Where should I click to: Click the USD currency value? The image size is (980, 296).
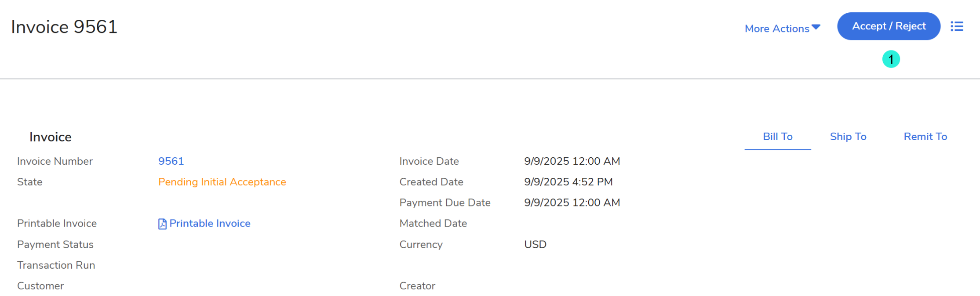click(x=535, y=244)
